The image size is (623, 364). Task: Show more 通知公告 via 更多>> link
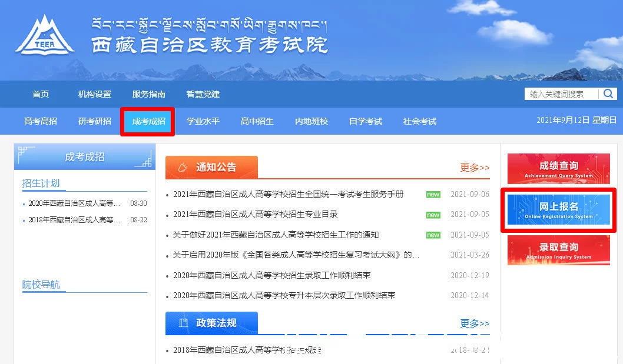click(475, 168)
